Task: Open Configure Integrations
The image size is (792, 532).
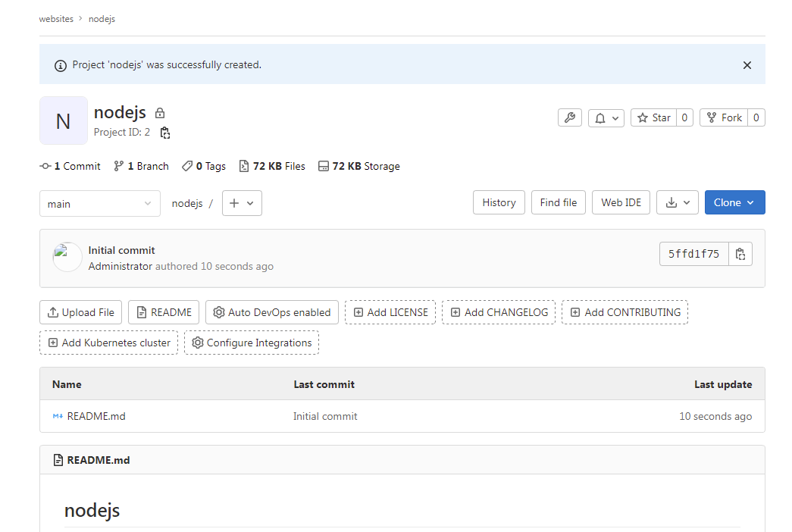Action: click(x=252, y=343)
